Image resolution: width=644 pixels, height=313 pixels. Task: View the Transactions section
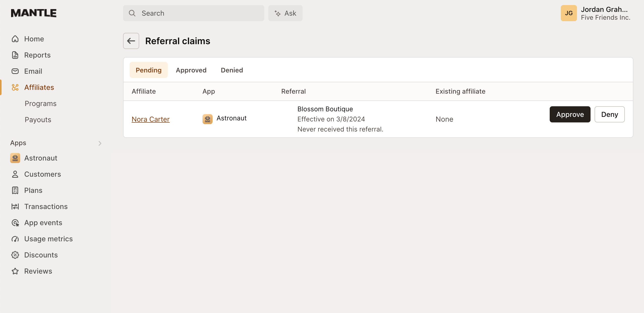[46, 206]
